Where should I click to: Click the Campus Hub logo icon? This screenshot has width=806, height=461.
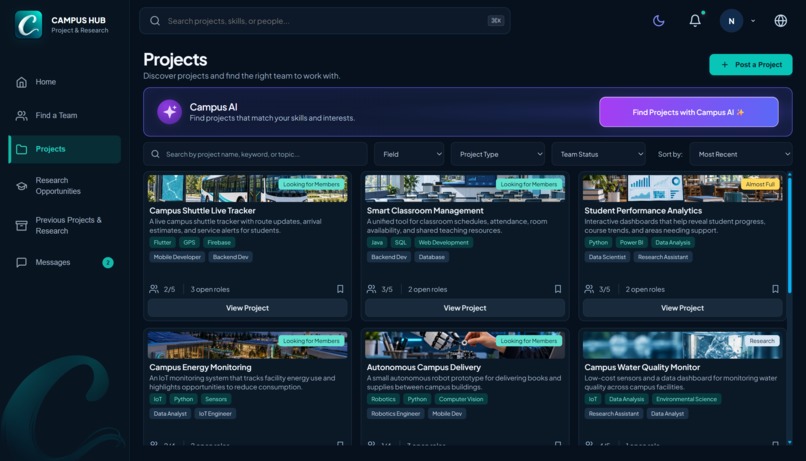[28, 25]
